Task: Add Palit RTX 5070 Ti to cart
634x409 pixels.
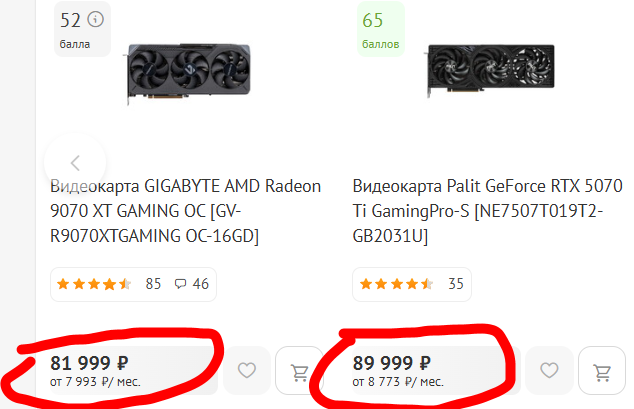Action: point(602,372)
